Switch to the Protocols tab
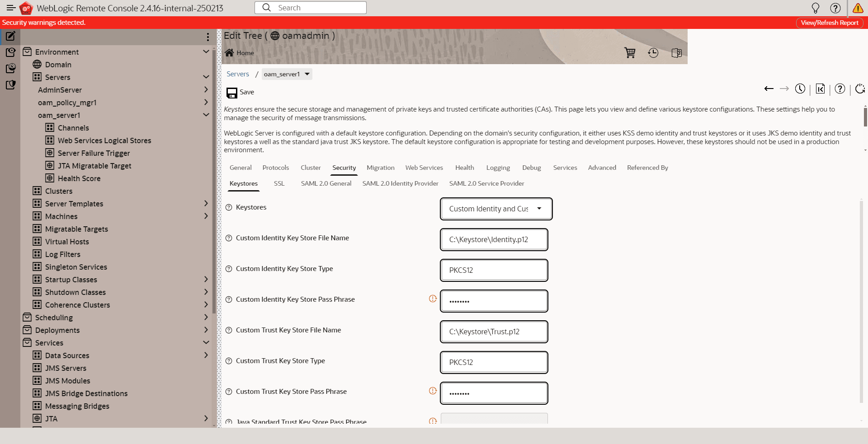 (276, 168)
